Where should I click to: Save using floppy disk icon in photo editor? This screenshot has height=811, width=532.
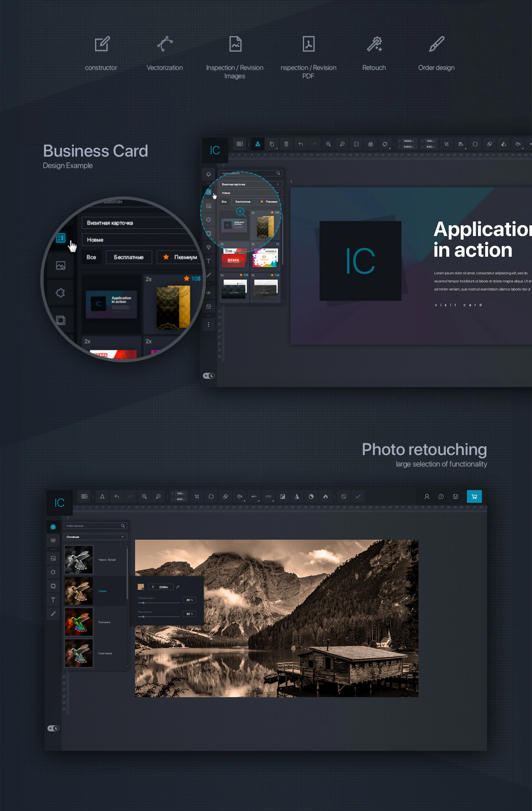coord(455,497)
